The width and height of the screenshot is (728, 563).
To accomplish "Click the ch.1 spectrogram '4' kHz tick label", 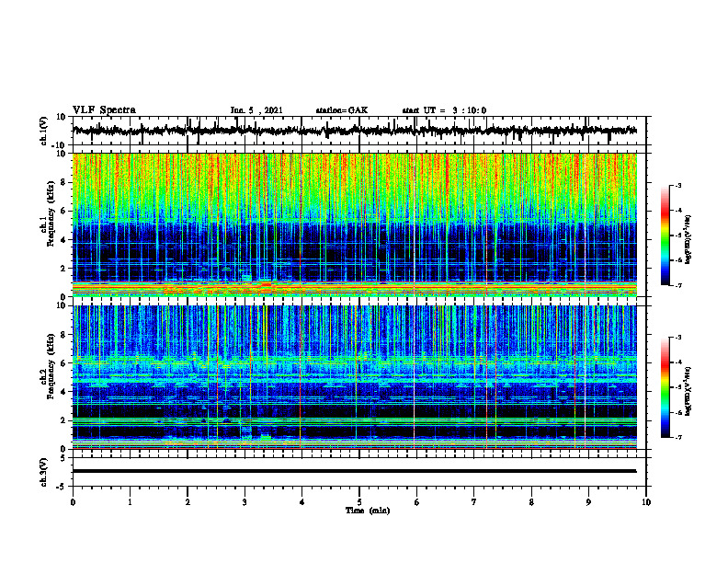I will point(63,240).
